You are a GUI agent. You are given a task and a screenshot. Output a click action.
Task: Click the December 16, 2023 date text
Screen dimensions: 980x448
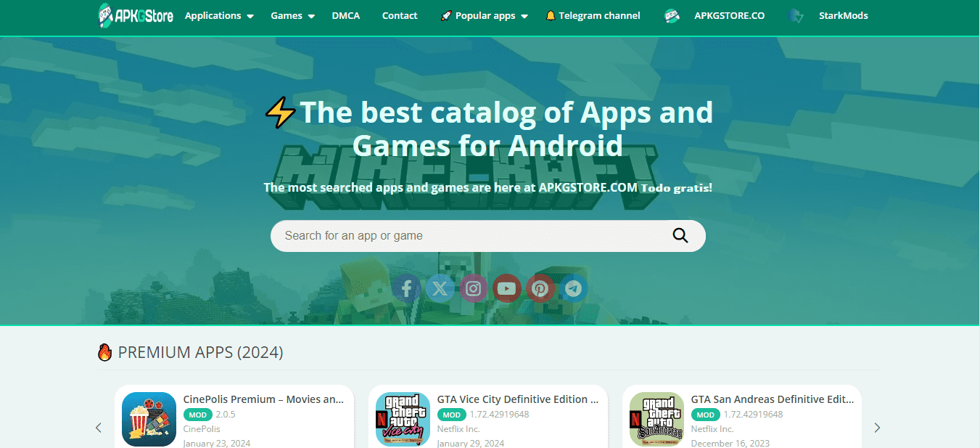coord(730,443)
